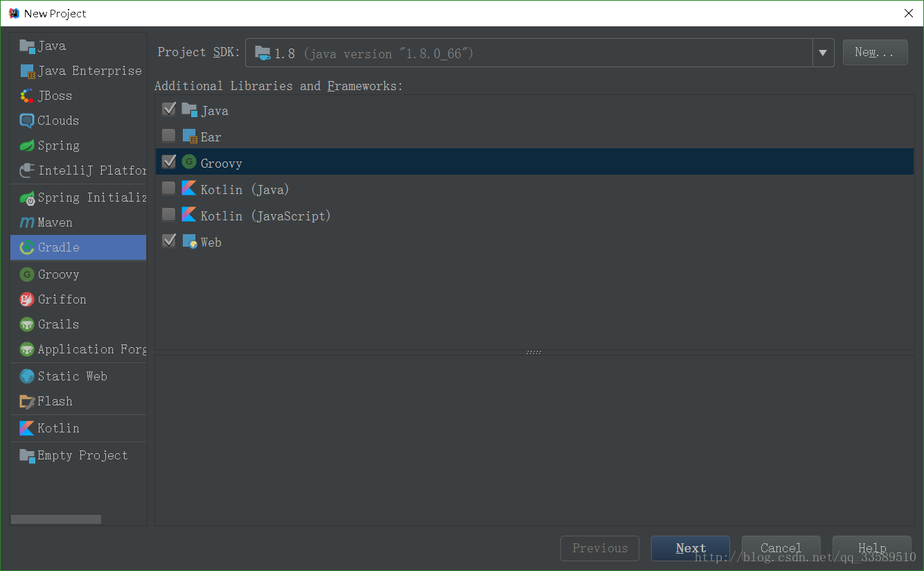
Task: Click the Help button
Action: coord(872,549)
